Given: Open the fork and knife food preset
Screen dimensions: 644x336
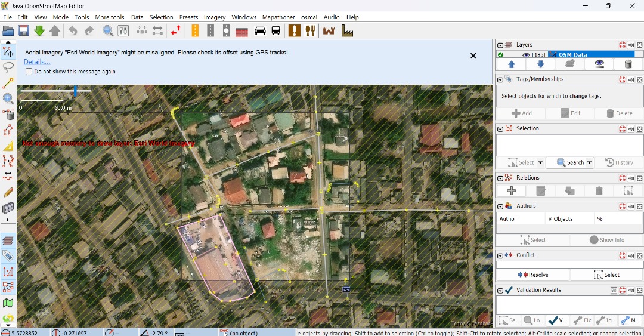Looking at the screenshot, I should [x=310, y=31].
